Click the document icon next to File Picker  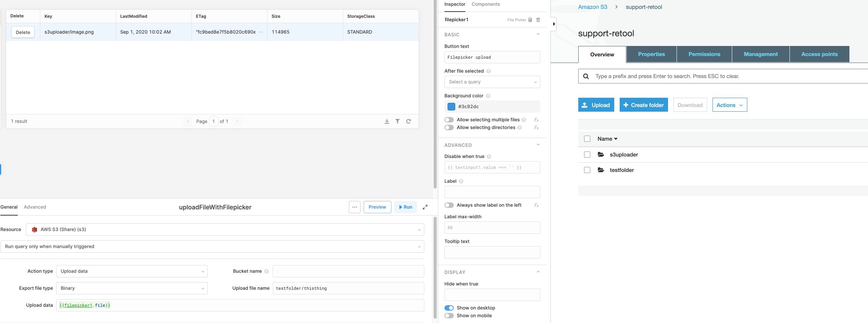click(x=530, y=20)
